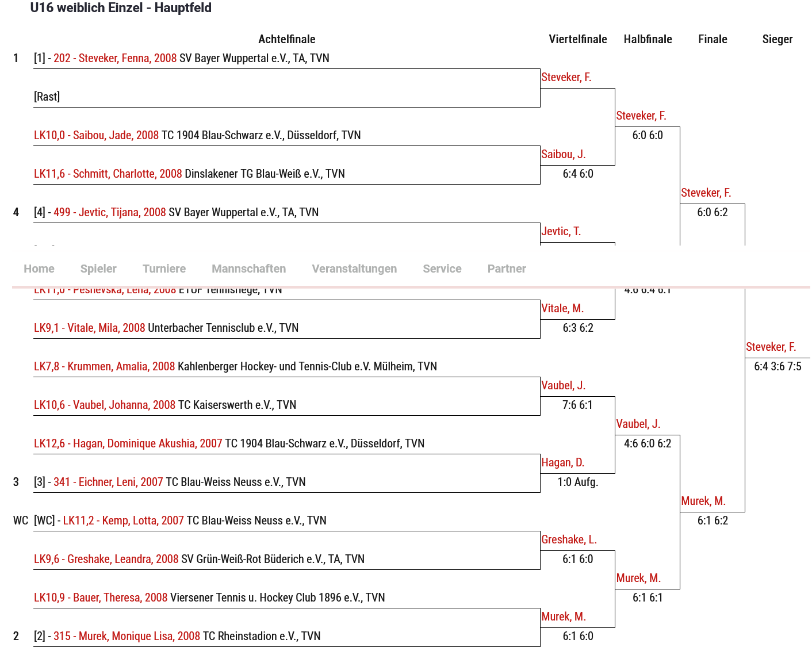The image size is (812, 655).
Task: Select the Jevtic, Tijana, 2008 player link
Action: tap(110, 212)
